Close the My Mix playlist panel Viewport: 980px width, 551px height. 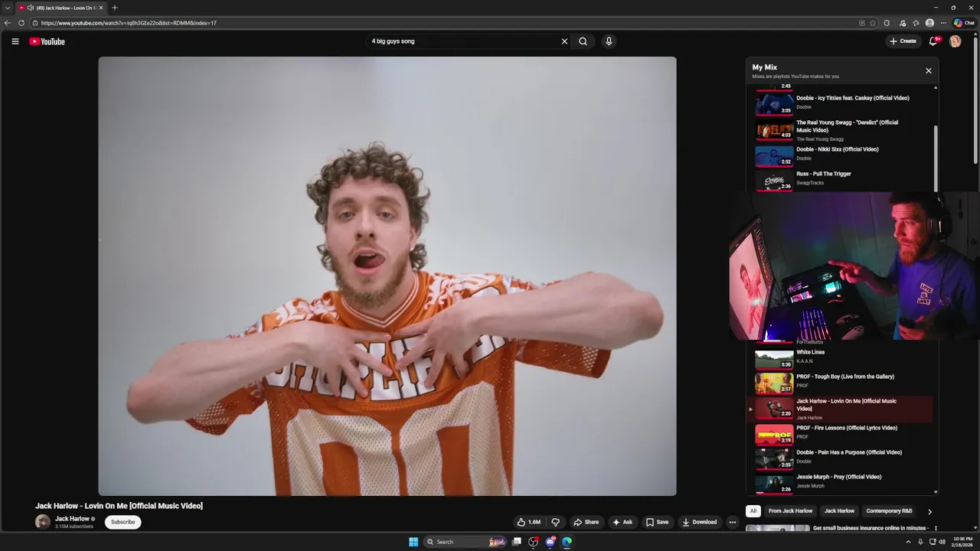tap(928, 70)
